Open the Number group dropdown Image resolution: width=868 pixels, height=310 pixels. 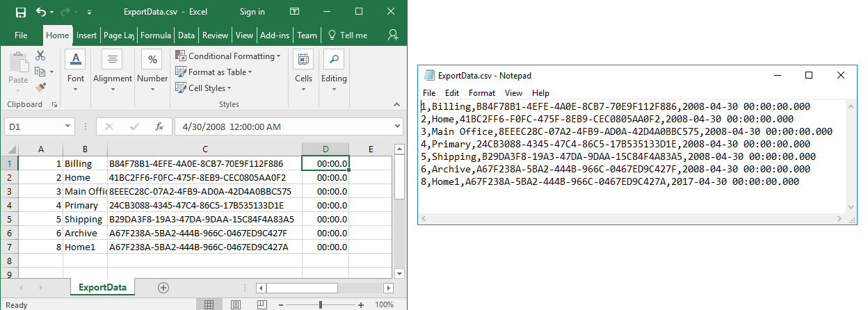[x=152, y=72]
